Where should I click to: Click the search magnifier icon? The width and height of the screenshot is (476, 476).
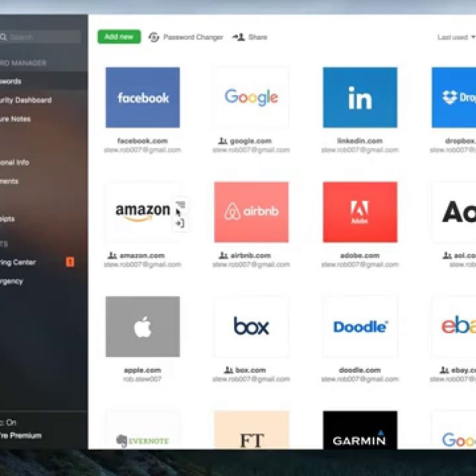click(4, 37)
